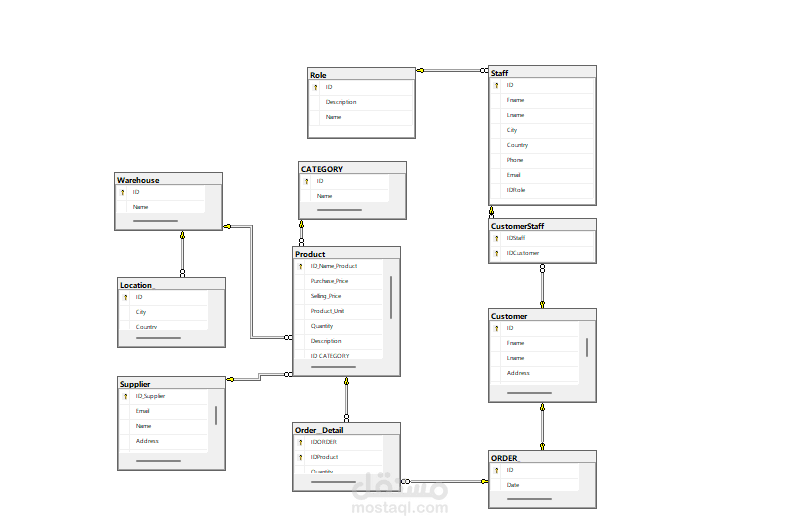Click the key icon beside IDORDER
The image size is (801, 527).
(x=300, y=442)
